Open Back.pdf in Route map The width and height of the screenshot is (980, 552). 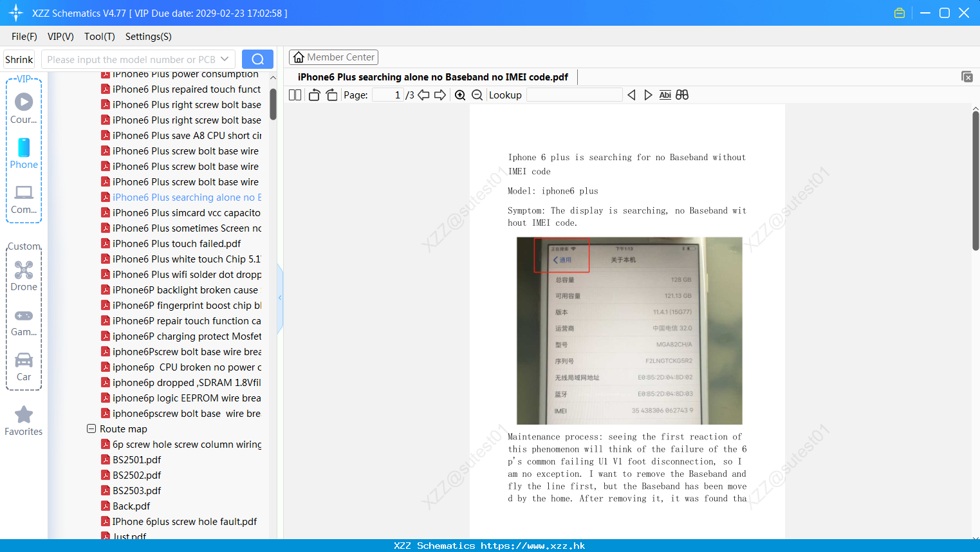pos(125,506)
